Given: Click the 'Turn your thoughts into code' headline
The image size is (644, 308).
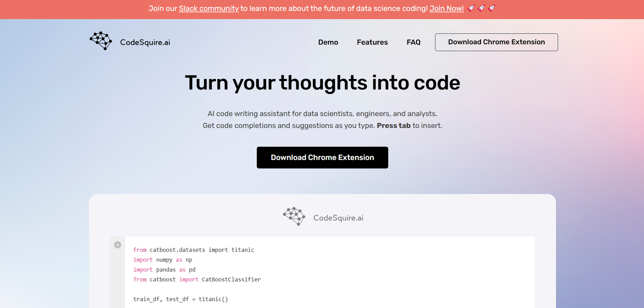Looking at the screenshot, I should coord(322,83).
